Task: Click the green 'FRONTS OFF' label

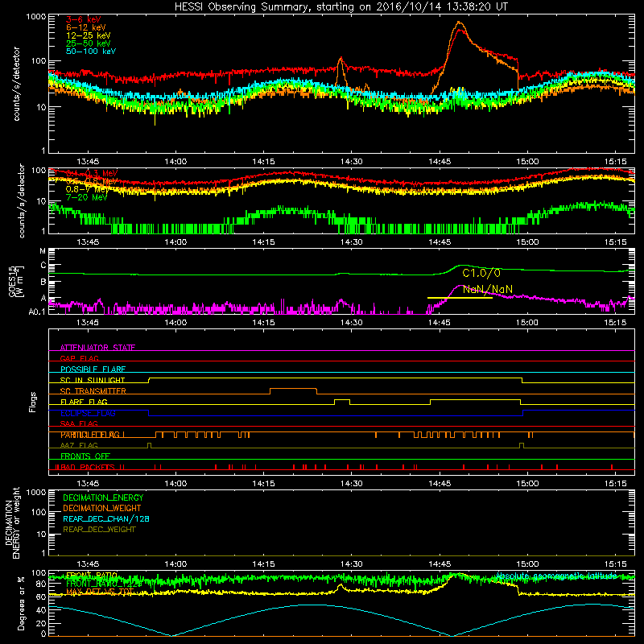Action: point(85,456)
